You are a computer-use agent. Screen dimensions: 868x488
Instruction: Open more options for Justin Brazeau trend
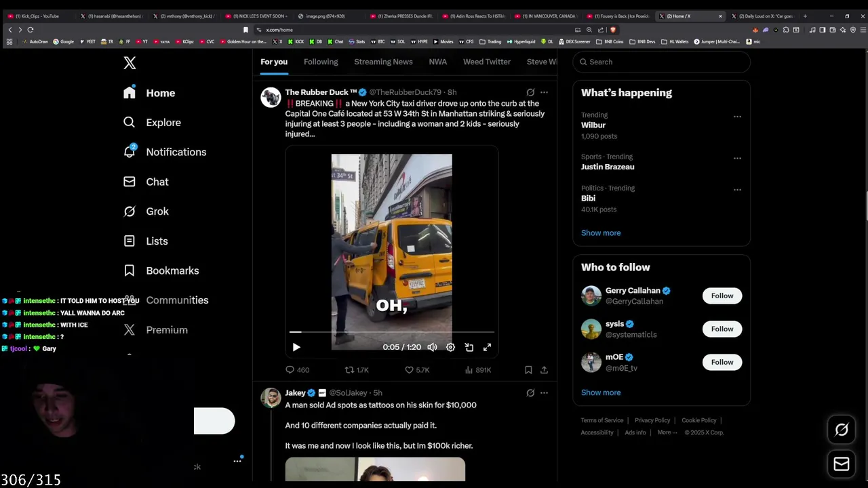coord(737,158)
